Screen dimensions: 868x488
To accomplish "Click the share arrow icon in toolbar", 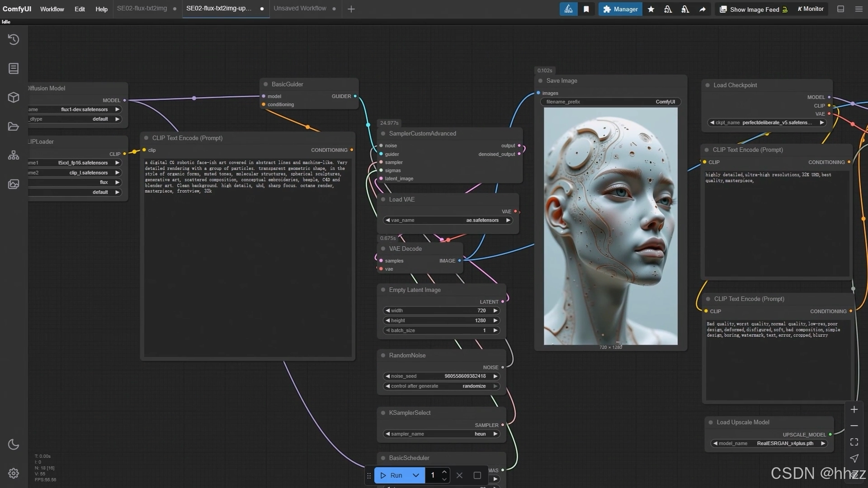I will coord(703,9).
